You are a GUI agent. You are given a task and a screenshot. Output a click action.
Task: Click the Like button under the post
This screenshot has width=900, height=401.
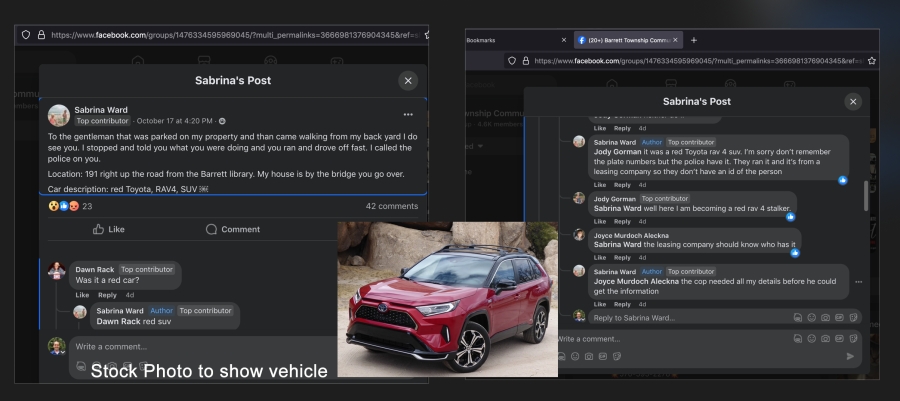108,229
